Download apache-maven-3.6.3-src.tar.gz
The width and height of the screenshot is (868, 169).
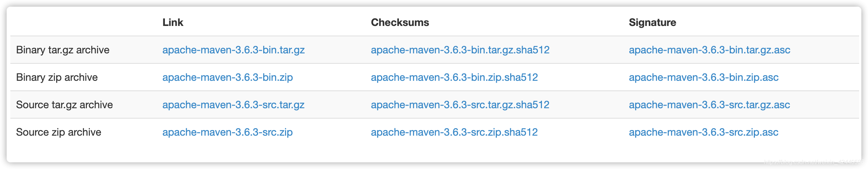(234, 105)
